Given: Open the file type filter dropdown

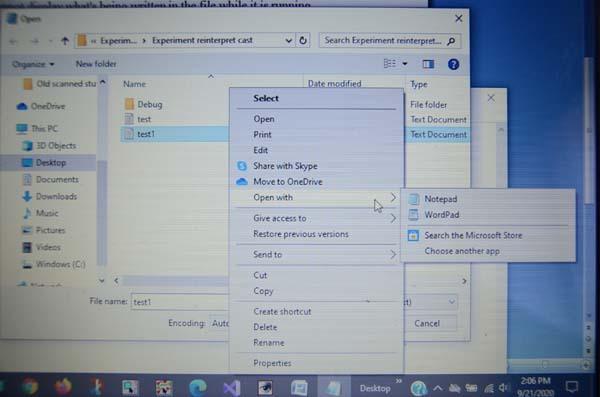Looking at the screenshot, I should [452, 302].
